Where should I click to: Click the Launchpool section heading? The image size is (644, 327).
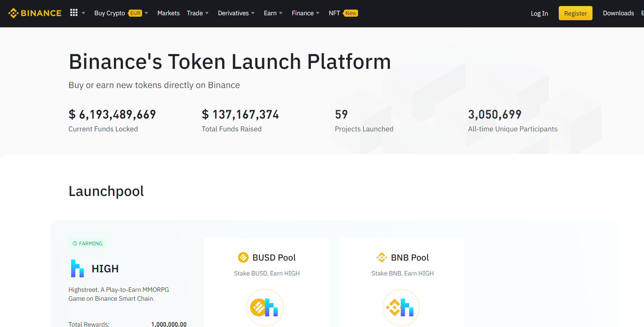[x=106, y=191]
